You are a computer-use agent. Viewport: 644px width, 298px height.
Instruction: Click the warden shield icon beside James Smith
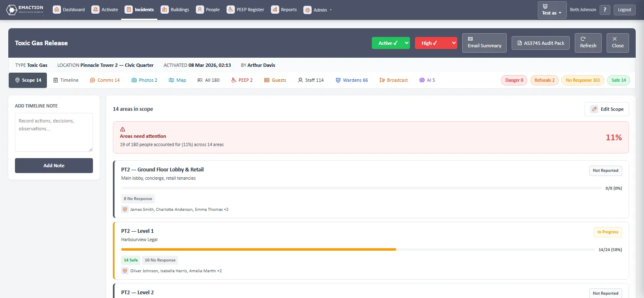coord(124,210)
